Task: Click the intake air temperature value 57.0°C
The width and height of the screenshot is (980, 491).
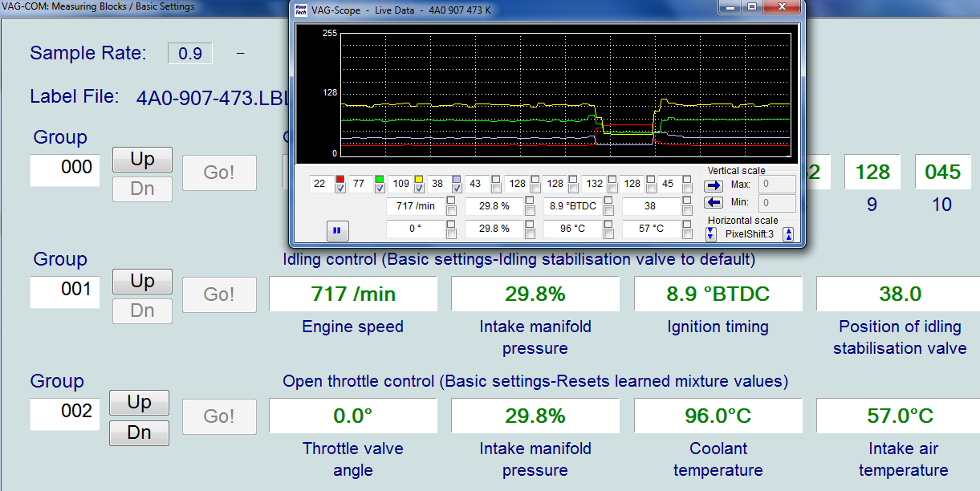Action: pos(898,416)
